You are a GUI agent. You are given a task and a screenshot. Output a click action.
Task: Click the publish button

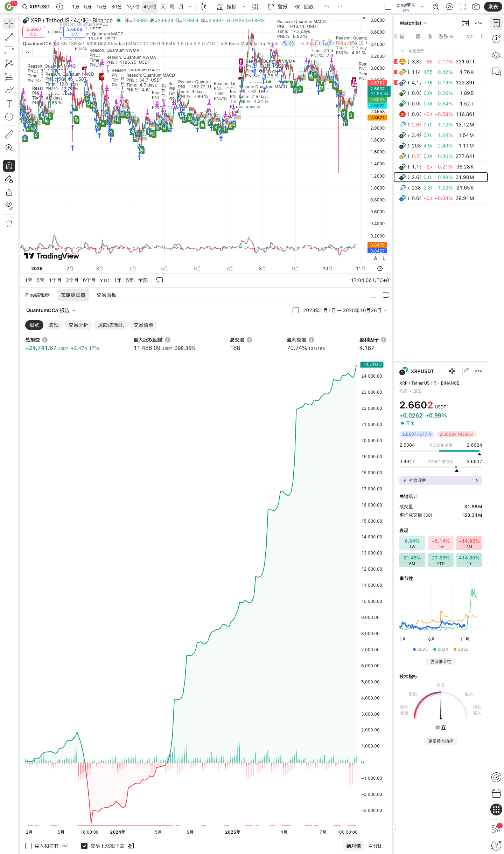(493, 7)
